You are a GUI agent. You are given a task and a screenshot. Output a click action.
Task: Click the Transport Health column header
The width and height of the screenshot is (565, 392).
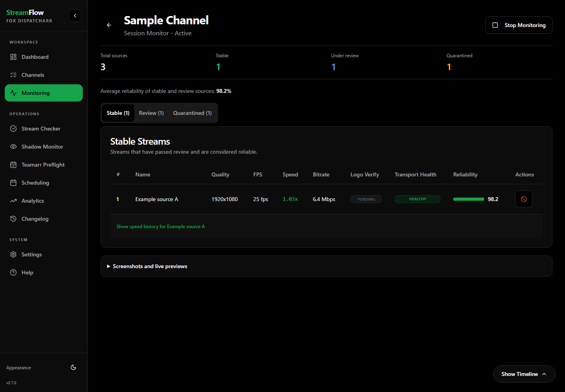tap(416, 174)
